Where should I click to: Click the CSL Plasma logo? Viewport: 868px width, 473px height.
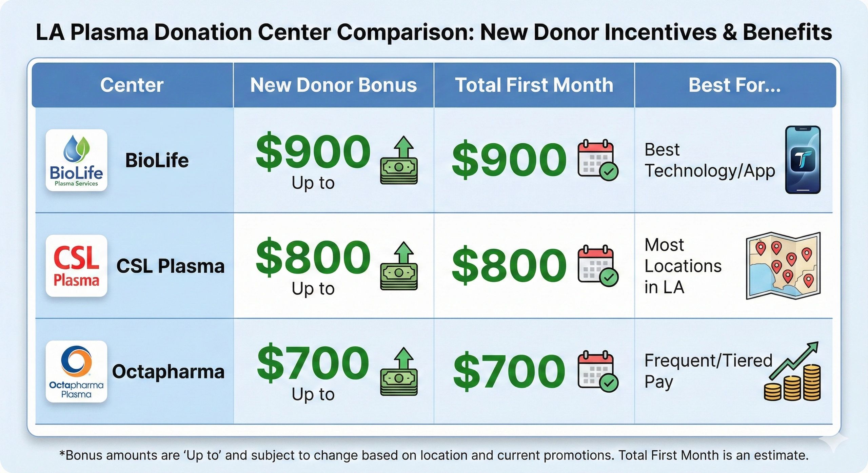click(x=76, y=266)
